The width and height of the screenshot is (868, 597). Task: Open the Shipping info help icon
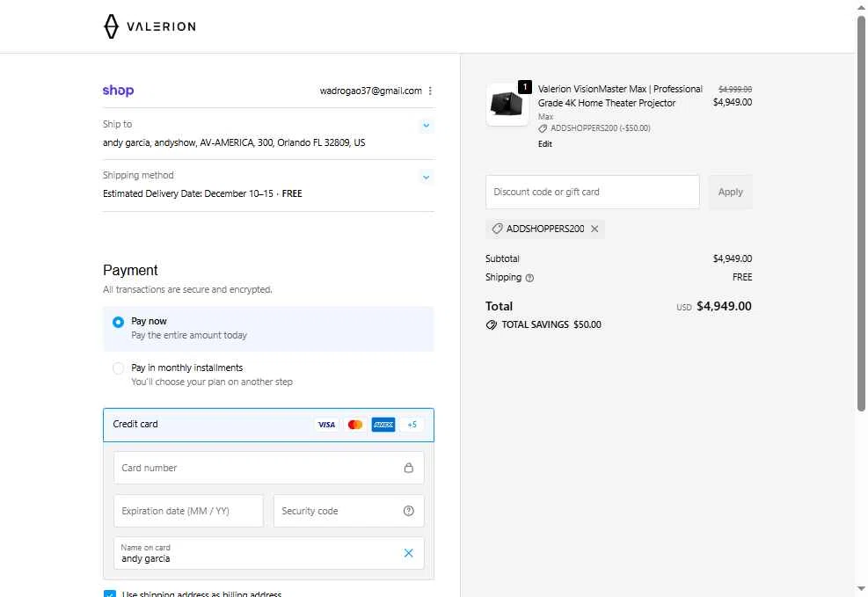529,278
